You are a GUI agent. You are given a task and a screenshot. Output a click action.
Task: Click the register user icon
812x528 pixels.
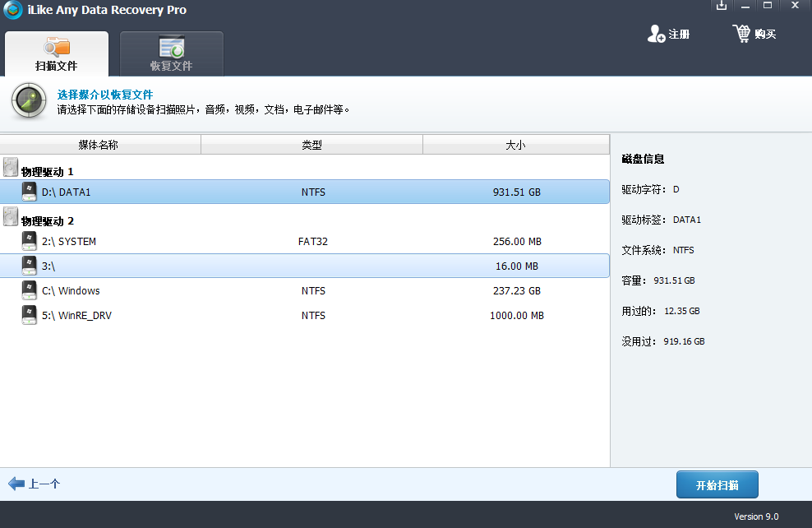(x=656, y=34)
